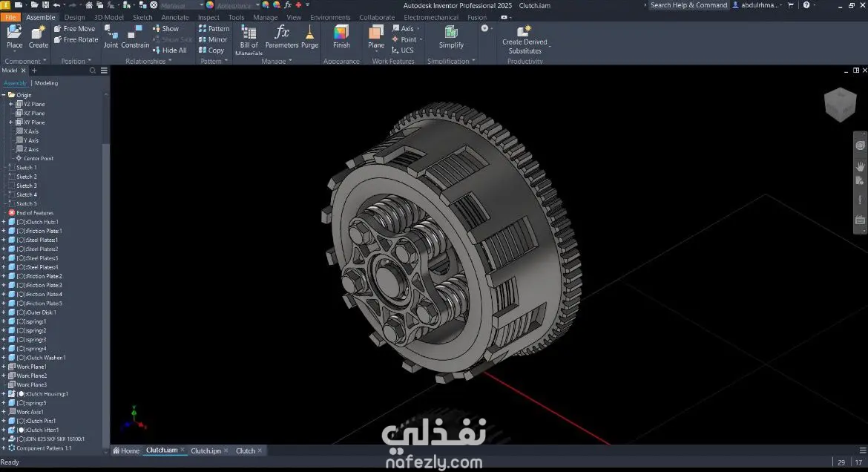This screenshot has height=472, width=868.
Task: Click the Search Help & Command field
Action: click(x=688, y=5)
